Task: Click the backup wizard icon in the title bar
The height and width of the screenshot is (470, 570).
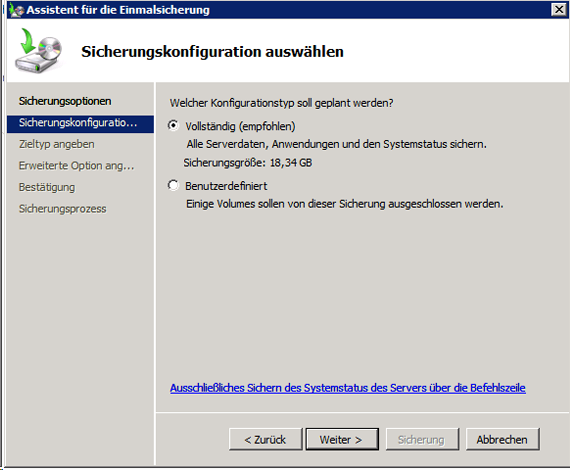Action: (16, 10)
